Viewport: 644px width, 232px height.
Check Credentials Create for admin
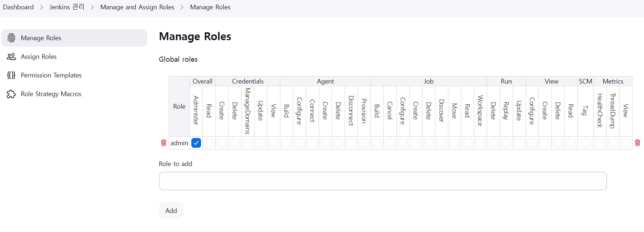[x=222, y=143]
